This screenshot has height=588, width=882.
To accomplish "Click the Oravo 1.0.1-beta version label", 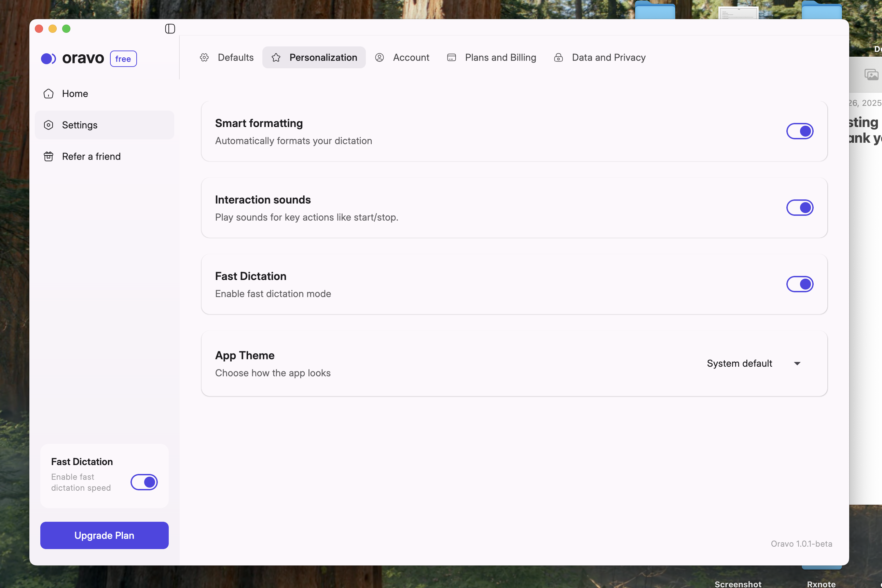I will click(x=801, y=543).
